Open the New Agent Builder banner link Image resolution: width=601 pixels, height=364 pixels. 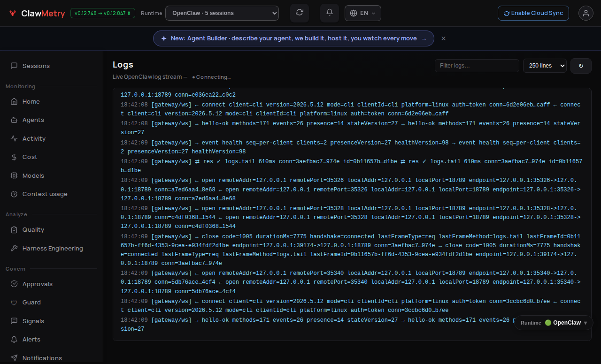tap(293, 38)
